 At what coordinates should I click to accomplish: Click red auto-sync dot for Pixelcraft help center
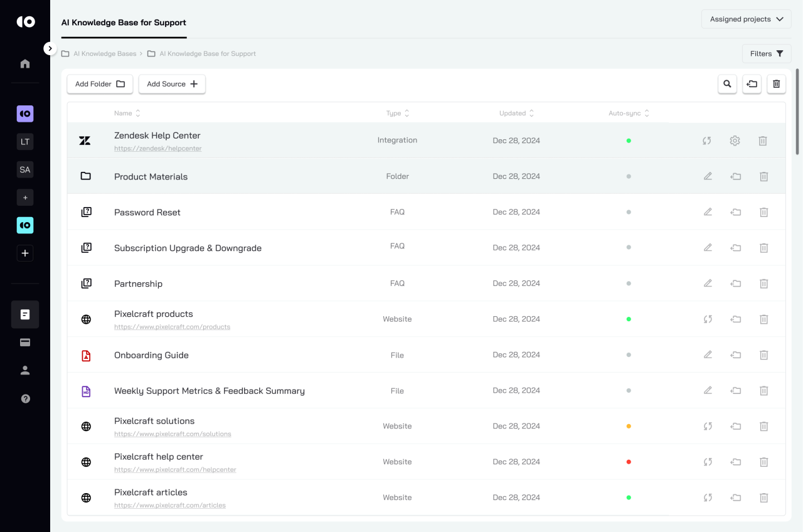(x=629, y=462)
